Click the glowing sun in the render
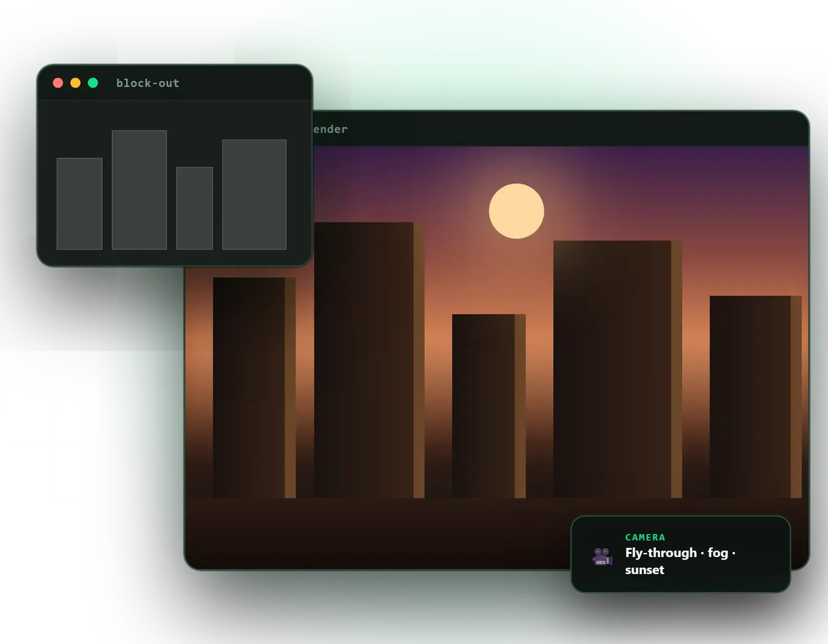This screenshot has height=644, width=828. (516, 211)
